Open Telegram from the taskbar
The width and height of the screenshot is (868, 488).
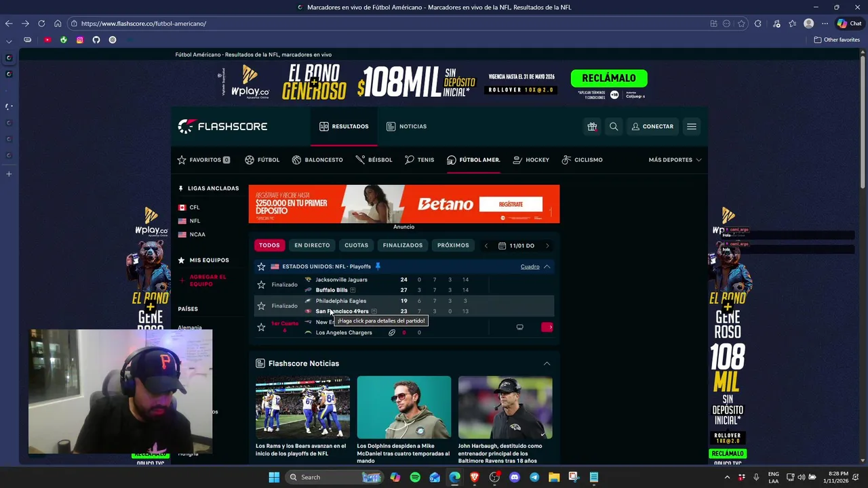pyautogui.click(x=534, y=477)
